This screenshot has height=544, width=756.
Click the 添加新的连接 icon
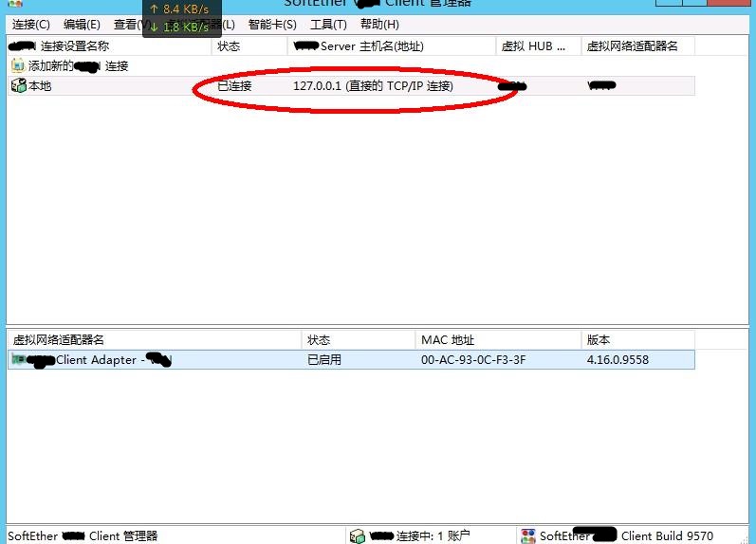pos(18,66)
